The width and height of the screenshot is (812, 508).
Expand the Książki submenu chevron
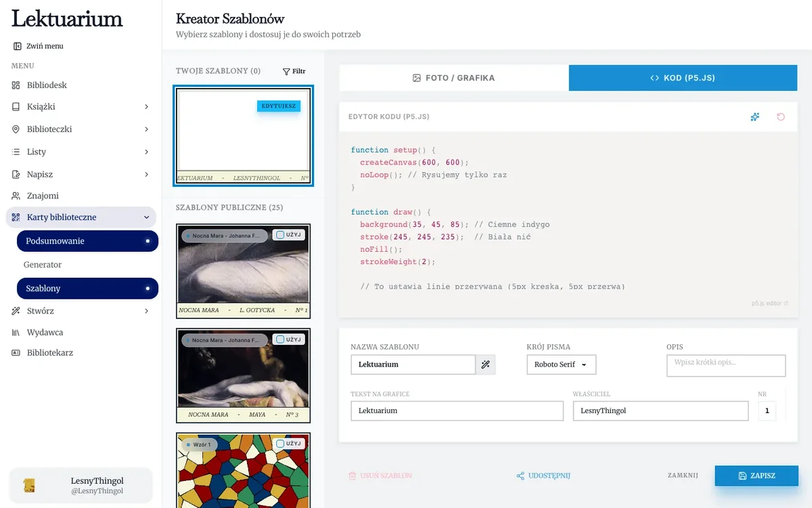147,107
